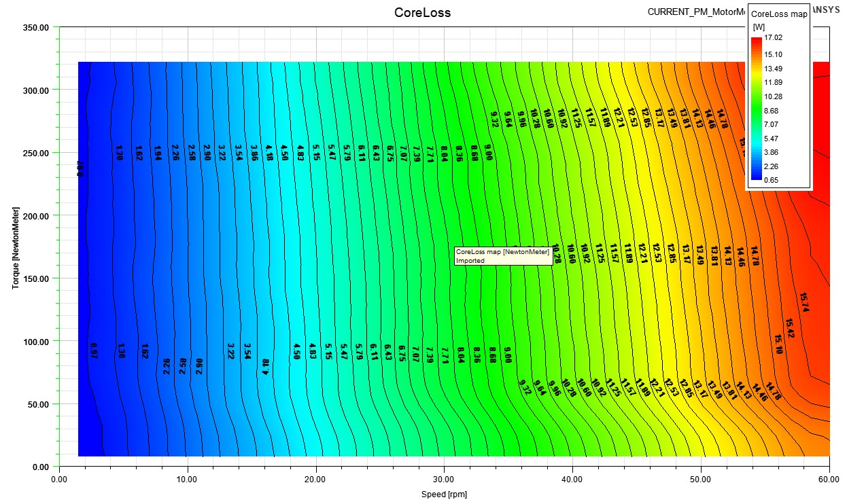Click the blue 0.65 legend color block

coord(757,179)
